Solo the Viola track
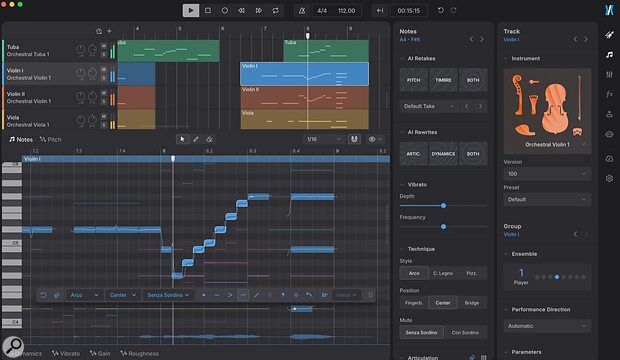 pos(104,125)
